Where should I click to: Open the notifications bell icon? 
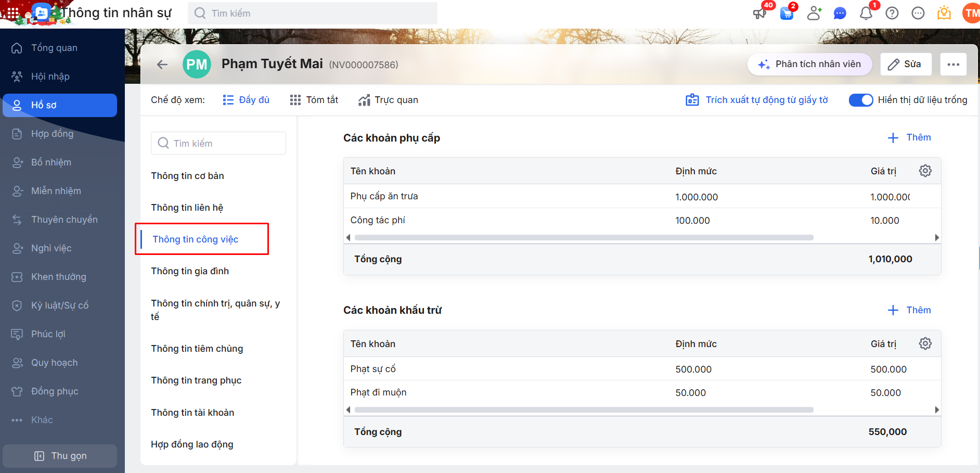[x=866, y=13]
